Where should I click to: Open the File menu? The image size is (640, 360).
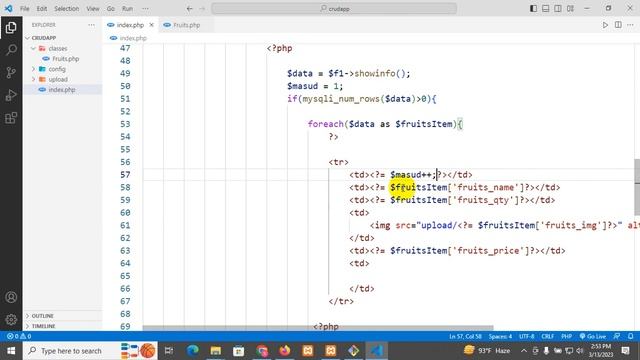[x=24, y=9]
